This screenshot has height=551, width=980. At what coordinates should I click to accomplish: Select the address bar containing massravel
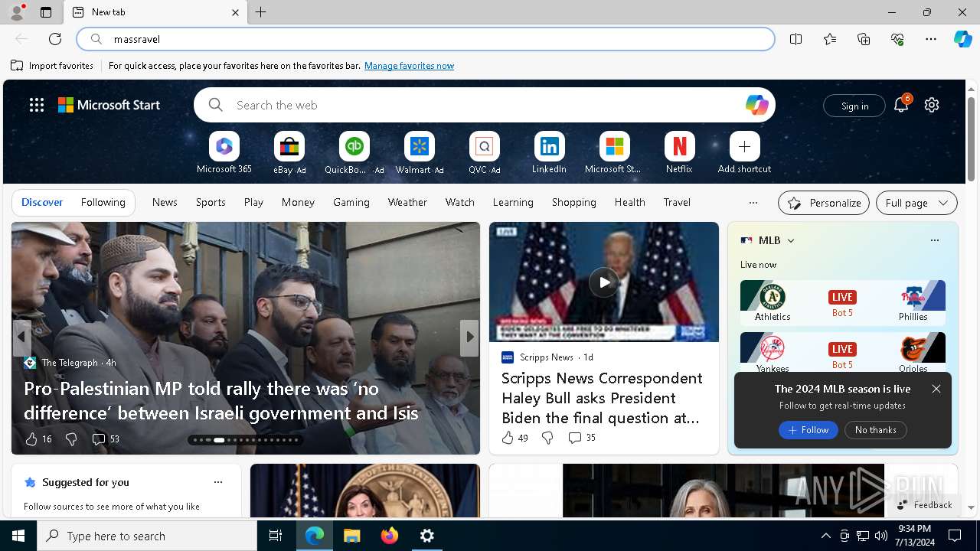click(x=426, y=39)
